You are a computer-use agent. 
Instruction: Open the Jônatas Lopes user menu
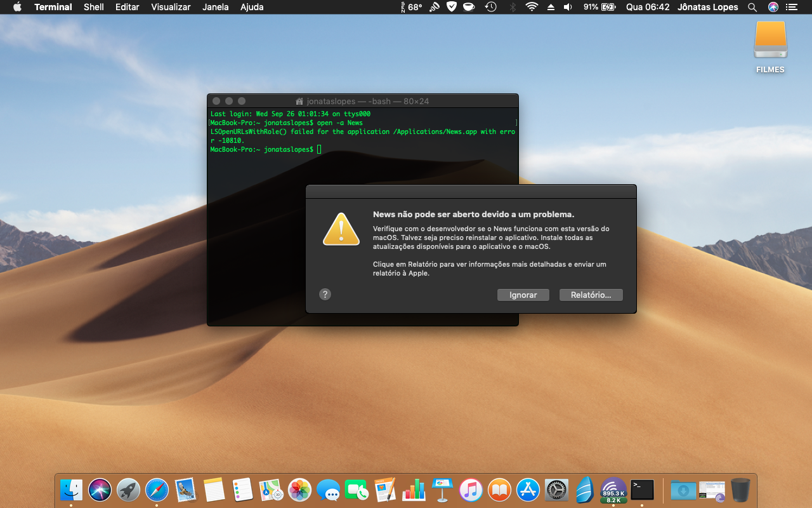pos(707,7)
